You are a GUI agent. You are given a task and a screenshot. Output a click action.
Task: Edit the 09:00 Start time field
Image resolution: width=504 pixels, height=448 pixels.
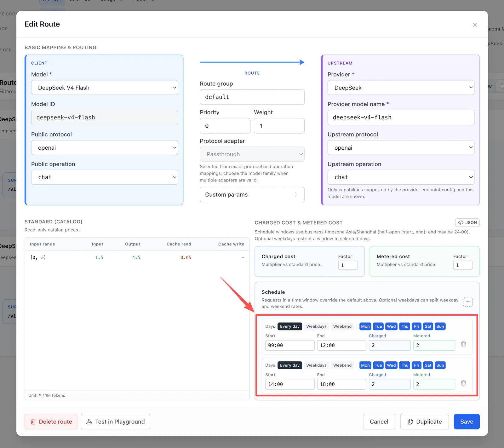(x=290, y=345)
